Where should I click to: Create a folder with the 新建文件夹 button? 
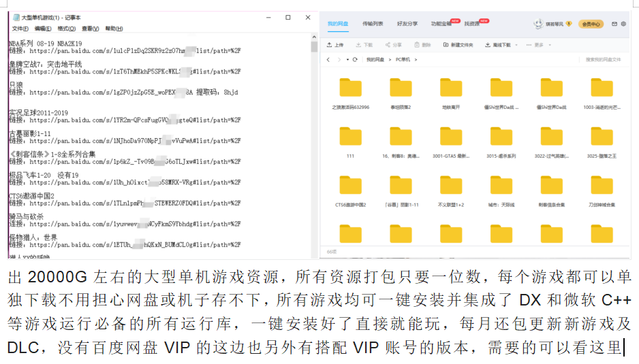458,45
